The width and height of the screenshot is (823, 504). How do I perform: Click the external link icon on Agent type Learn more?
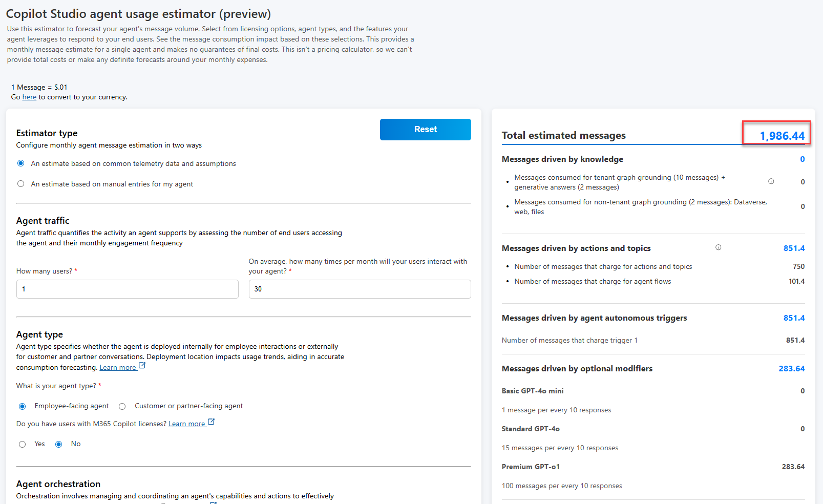[x=142, y=366]
